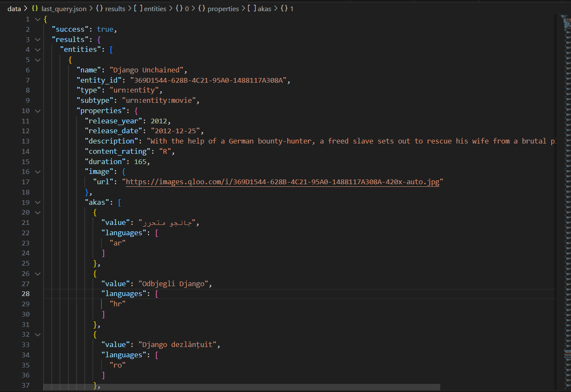Open the data folder breadcrumb
571x392 pixels.
[14, 9]
